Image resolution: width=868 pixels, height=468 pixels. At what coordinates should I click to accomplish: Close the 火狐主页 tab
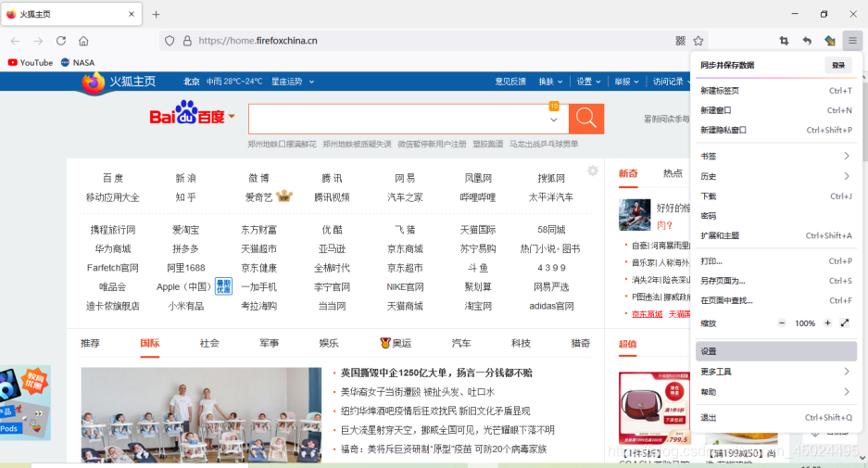[x=132, y=15]
